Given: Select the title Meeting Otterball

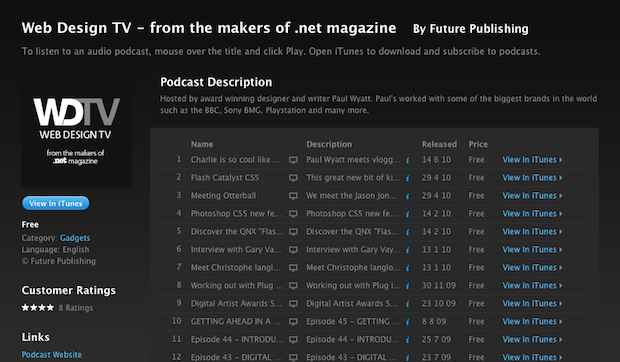Looking at the screenshot, I should point(223,196).
